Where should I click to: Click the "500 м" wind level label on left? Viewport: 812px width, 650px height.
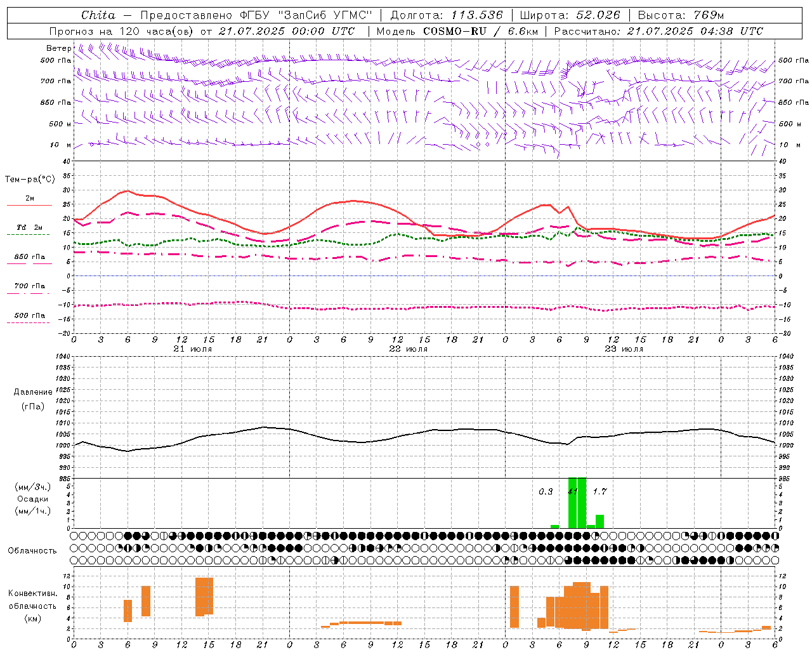pos(61,124)
